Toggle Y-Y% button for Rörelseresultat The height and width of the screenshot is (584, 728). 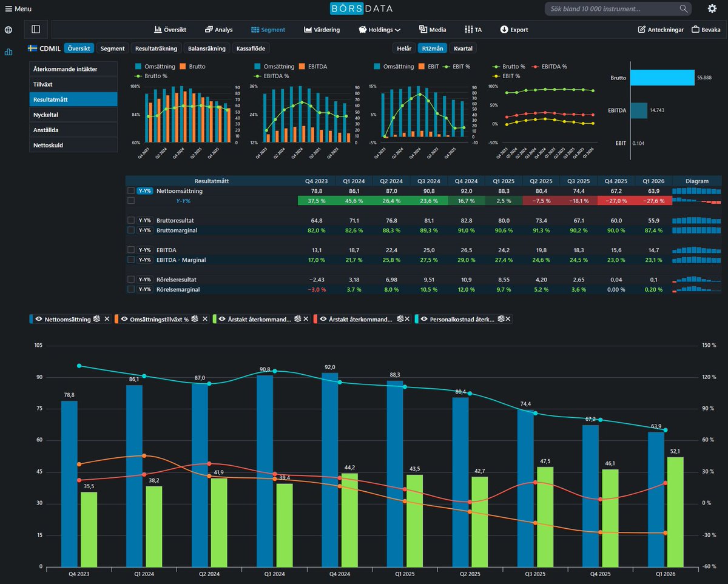(x=144, y=280)
